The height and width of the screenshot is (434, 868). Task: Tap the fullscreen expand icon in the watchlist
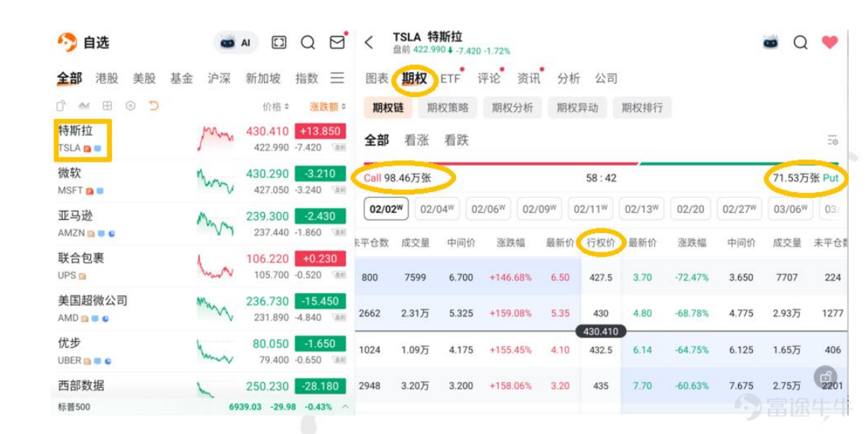click(x=279, y=42)
